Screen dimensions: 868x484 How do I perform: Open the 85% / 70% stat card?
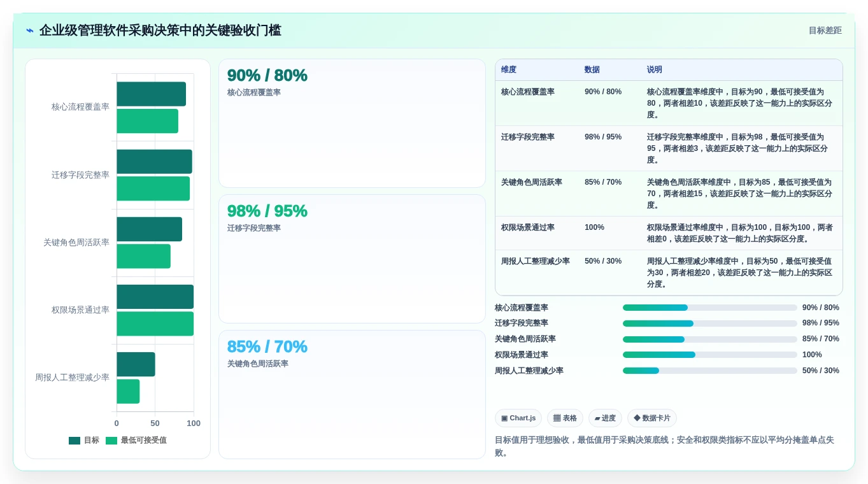point(352,394)
